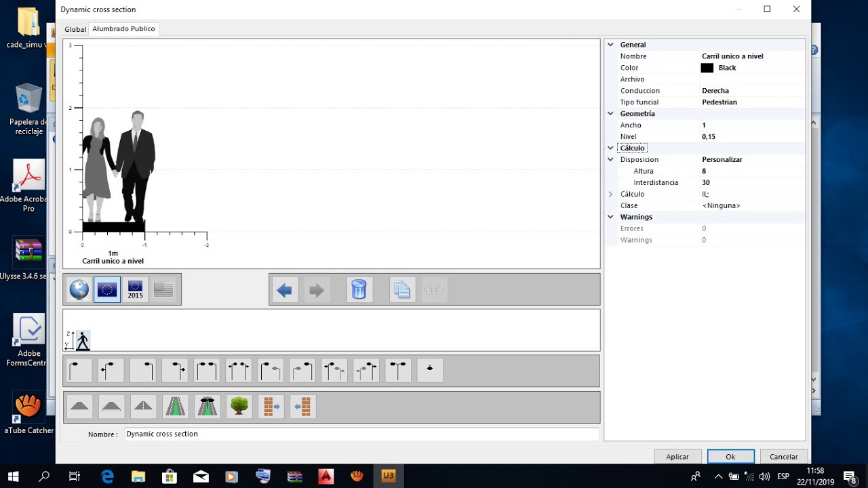Switch to the Alumbrado Publico tab

coord(124,29)
